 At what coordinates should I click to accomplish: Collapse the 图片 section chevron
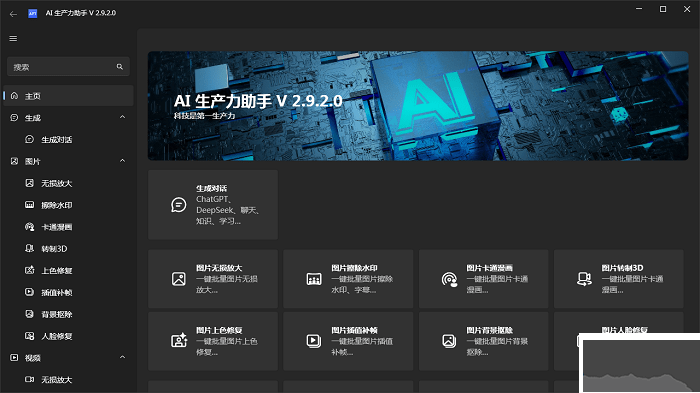[x=122, y=161]
